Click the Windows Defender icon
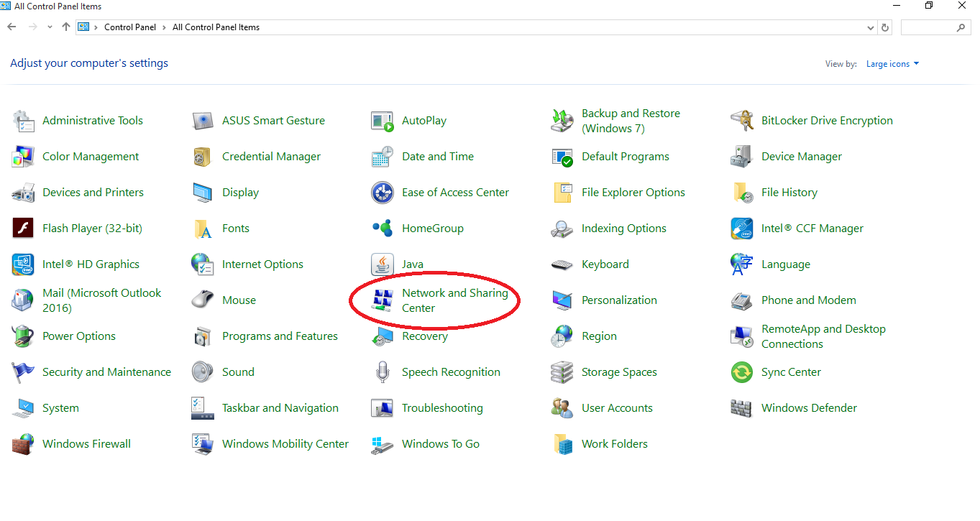 pos(742,408)
